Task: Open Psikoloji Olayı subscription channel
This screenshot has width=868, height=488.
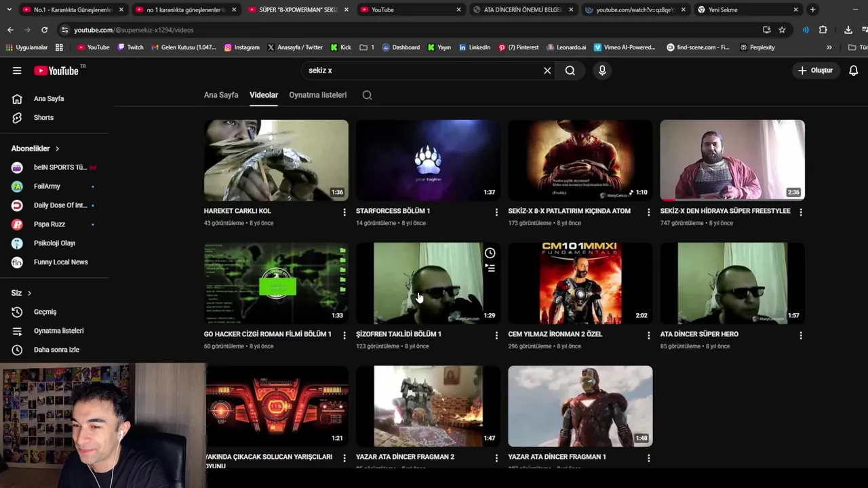Action: pyautogui.click(x=54, y=243)
